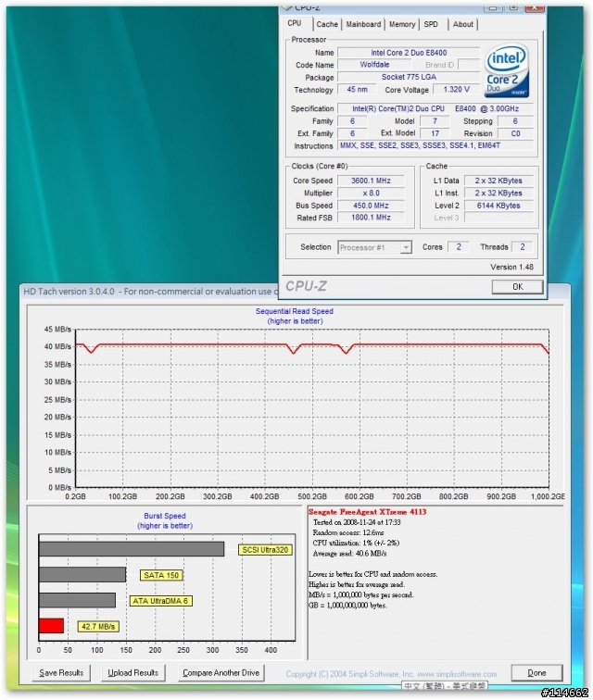Click the Specification field with E8400 @ 3.00GHz
Viewport: 593px width, 700px height.
click(435, 108)
